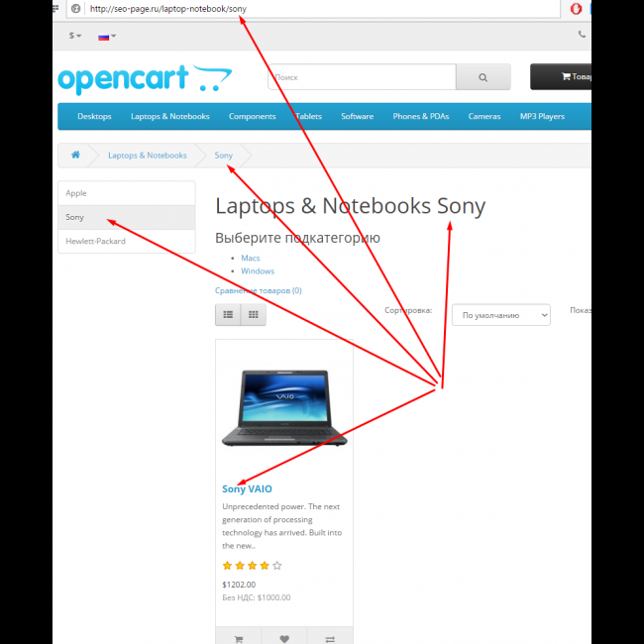Click the home icon in breadcrumb
644x644 pixels.
click(75, 155)
